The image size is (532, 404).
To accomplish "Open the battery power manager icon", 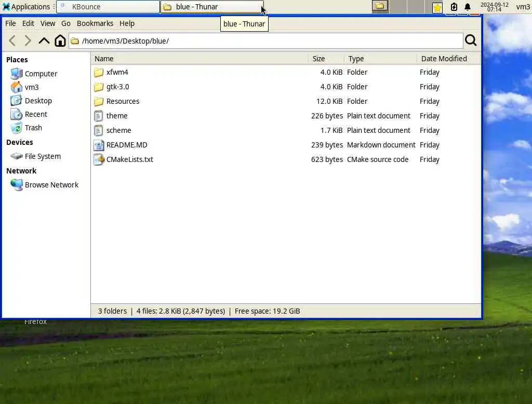I will pyautogui.click(x=454, y=7).
